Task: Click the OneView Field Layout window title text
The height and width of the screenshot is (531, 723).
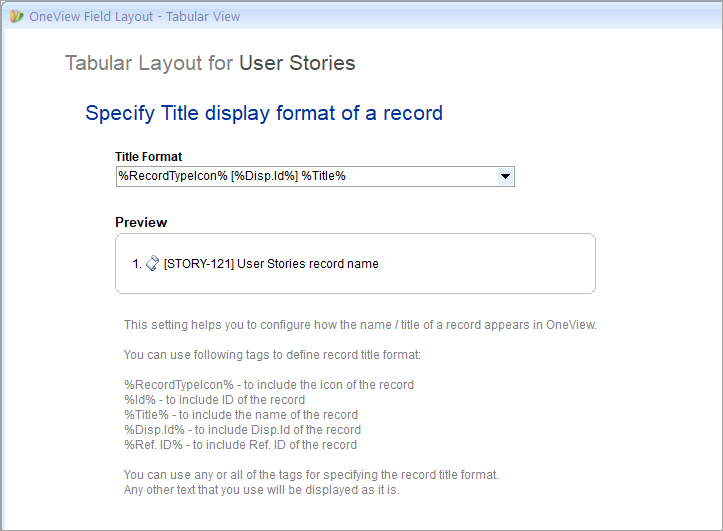Action: (x=135, y=17)
